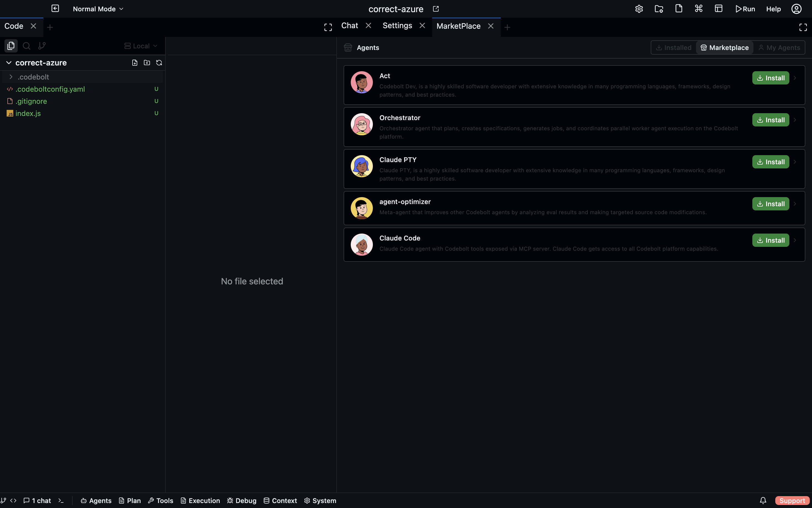Create a new file in correct-azure
The height and width of the screenshot is (508, 812).
tap(135, 63)
